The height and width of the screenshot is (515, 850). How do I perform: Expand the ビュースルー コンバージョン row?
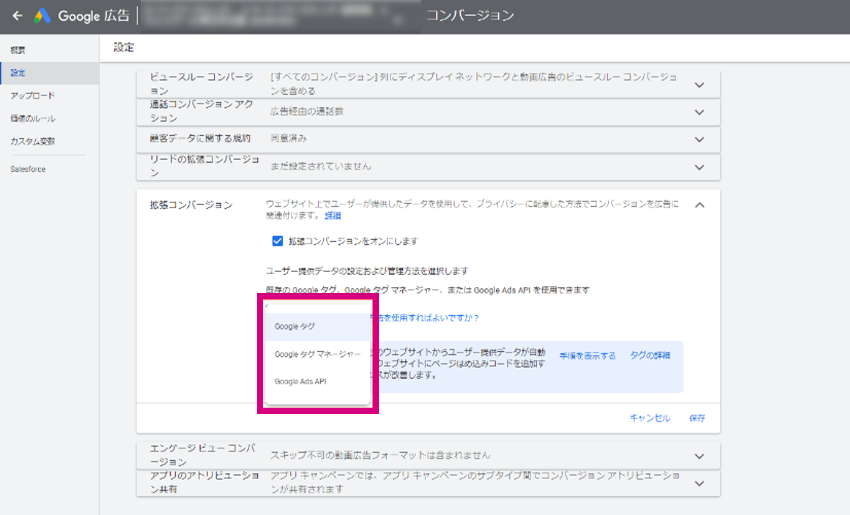click(x=699, y=85)
